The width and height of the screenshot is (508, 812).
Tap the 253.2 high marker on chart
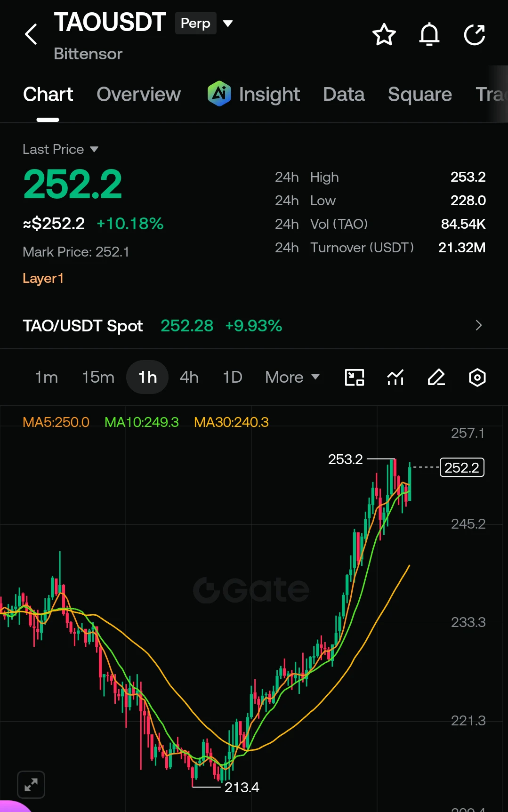[345, 459]
